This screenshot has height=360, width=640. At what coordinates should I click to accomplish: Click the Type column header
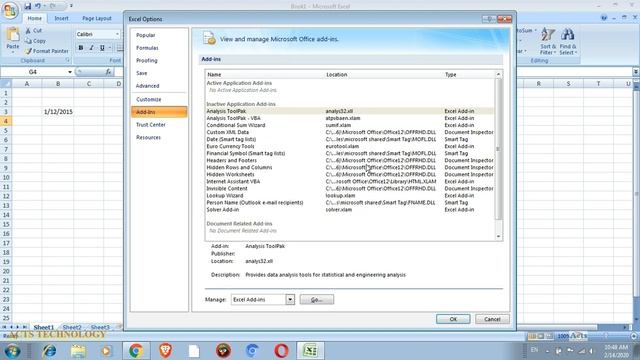[x=469, y=75]
